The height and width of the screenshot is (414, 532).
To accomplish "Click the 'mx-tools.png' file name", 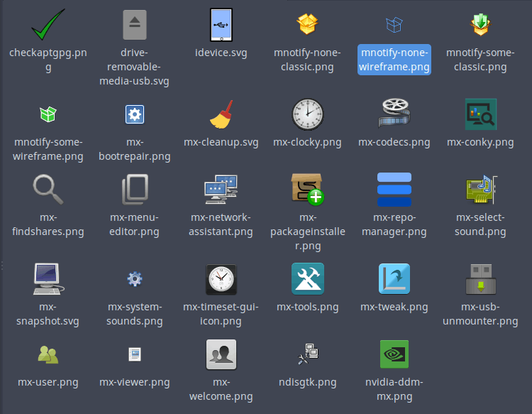I will coord(308,307).
